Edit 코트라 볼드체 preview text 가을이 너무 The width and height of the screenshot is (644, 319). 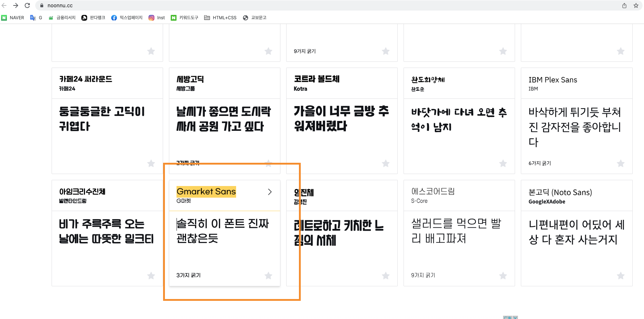341,118
